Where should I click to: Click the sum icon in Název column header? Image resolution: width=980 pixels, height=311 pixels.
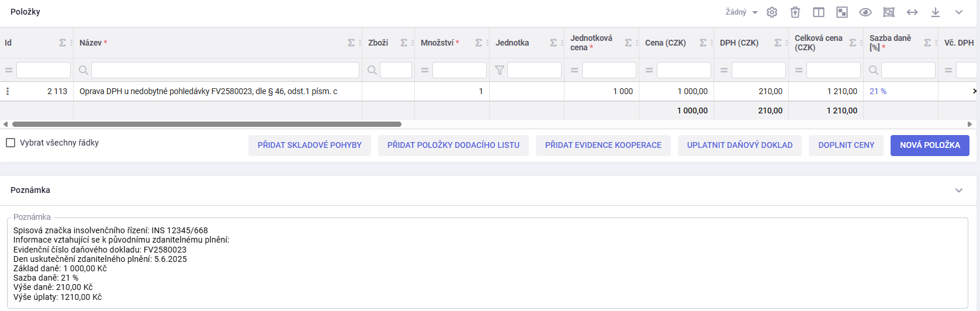351,43
